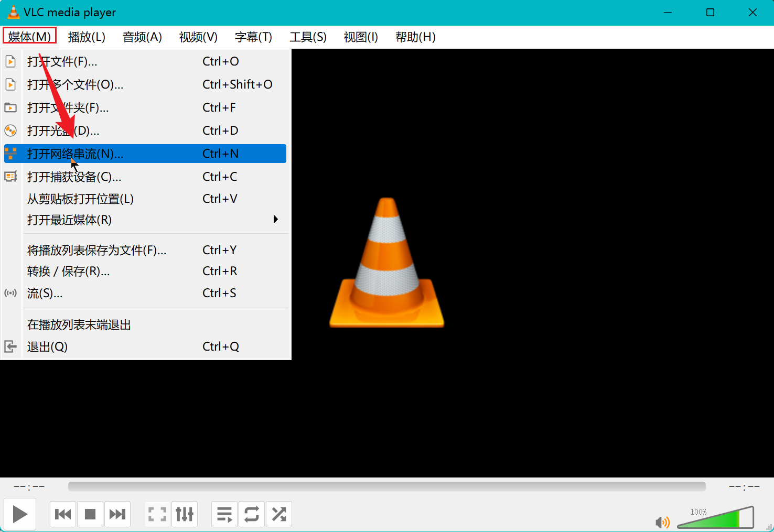The image size is (774, 532).
Task: Maximize the VLC window
Action: (710, 12)
